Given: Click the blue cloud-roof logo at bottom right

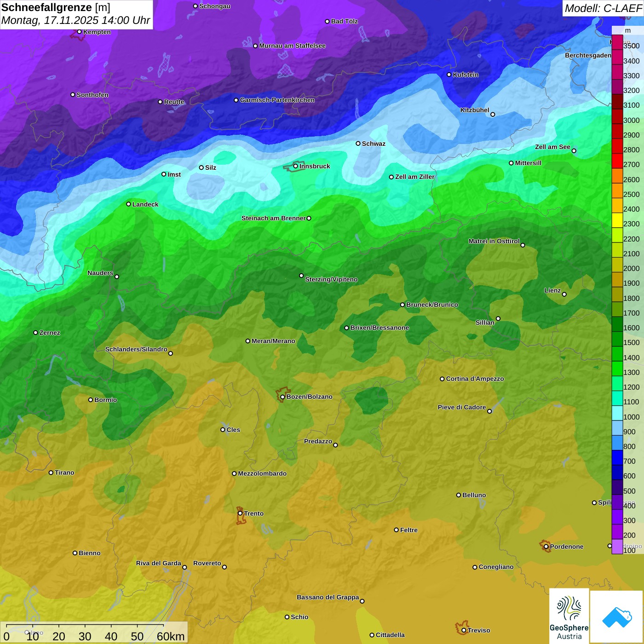Looking at the screenshot, I should 617,617.
